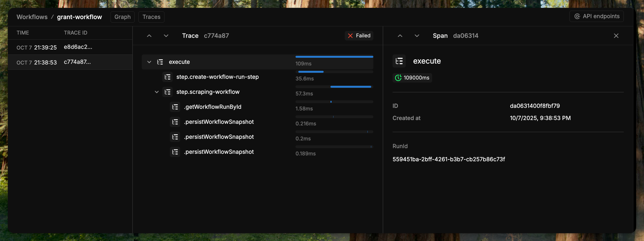Switch to the Graph tab
Screen dimensions: 644x241
[x=122, y=17]
